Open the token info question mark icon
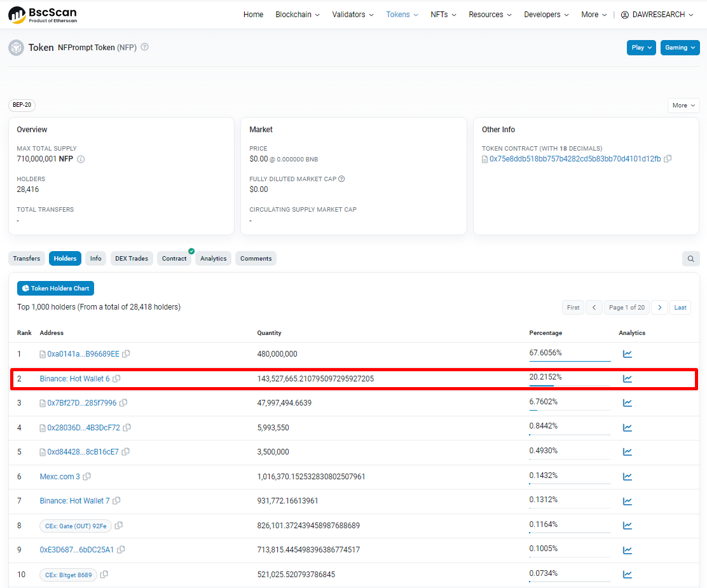 [145, 47]
